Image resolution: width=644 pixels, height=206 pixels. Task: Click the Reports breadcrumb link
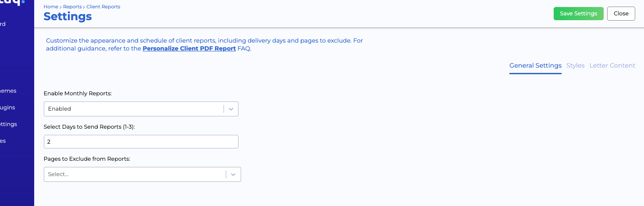72,7
